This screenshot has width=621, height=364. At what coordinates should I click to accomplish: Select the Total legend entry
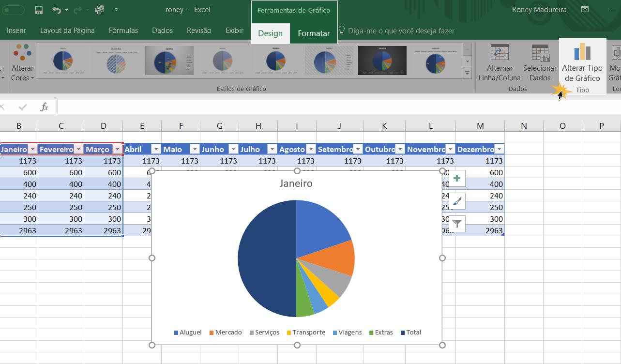[411, 333]
